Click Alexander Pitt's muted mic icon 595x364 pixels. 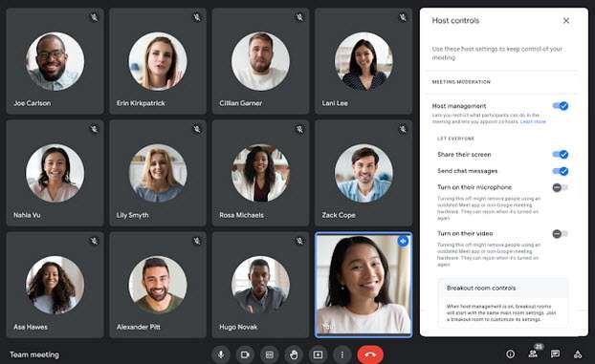[197, 241]
